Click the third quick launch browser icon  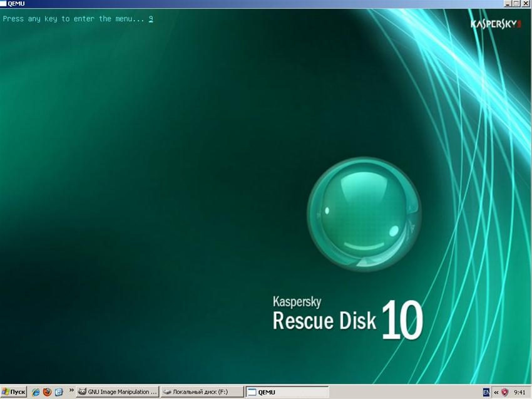tap(59, 392)
